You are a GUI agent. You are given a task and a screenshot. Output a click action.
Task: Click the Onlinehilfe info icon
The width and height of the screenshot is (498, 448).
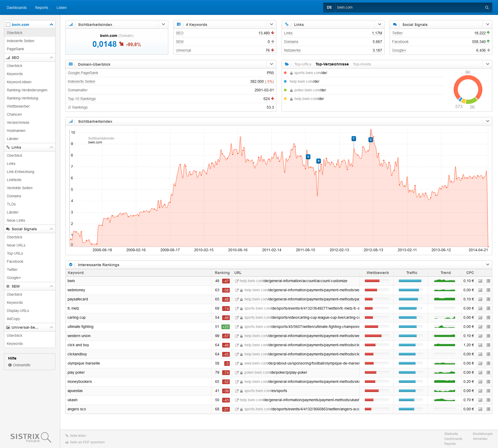(10, 365)
